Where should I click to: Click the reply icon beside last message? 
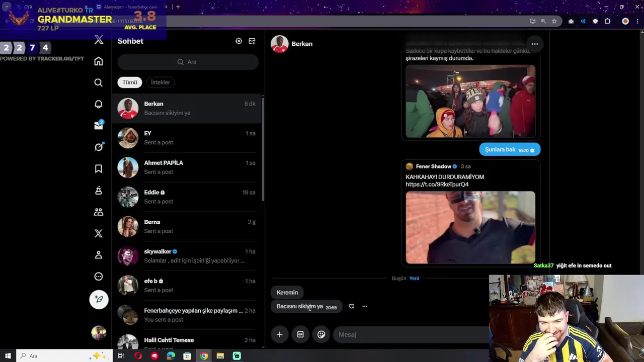(x=351, y=306)
